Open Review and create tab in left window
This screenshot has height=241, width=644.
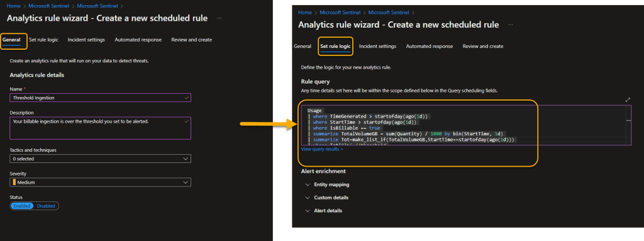click(191, 40)
